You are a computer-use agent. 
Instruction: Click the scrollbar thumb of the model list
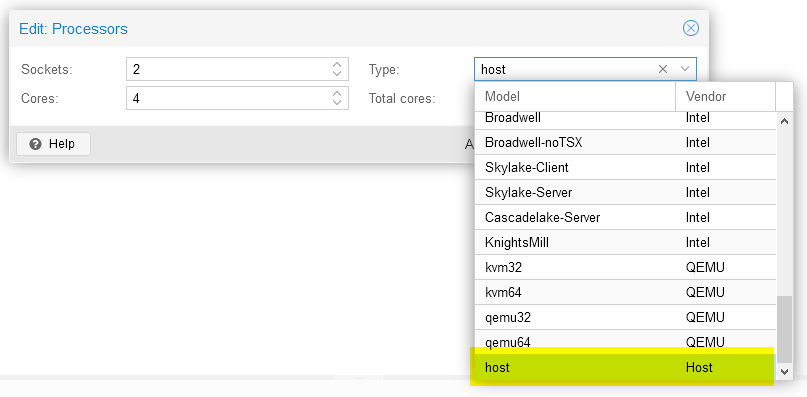(784, 329)
